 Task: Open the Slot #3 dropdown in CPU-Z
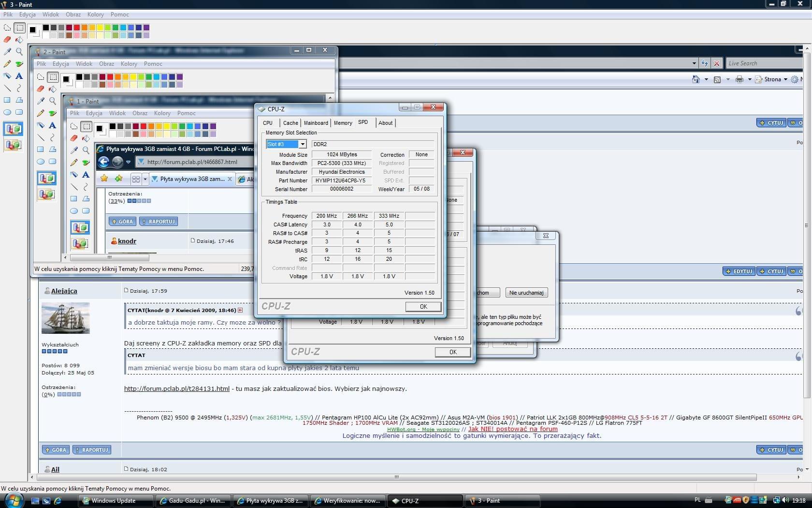302,144
